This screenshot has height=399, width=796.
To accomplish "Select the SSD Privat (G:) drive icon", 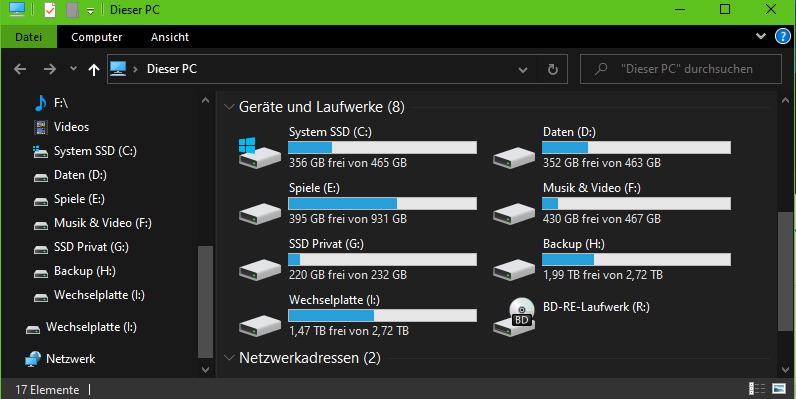I will tap(259, 269).
